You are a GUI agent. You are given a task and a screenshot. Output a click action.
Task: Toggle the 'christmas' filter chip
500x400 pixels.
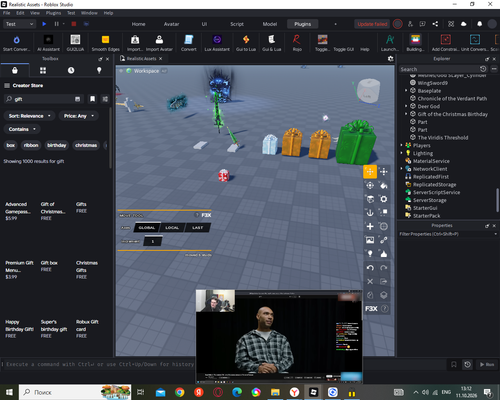coord(86,145)
